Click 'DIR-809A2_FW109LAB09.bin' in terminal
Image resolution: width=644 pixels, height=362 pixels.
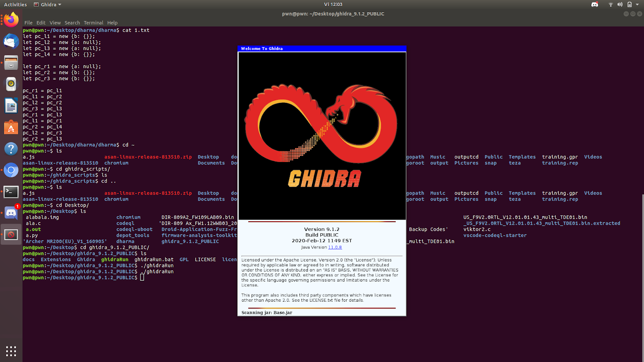pos(198,217)
